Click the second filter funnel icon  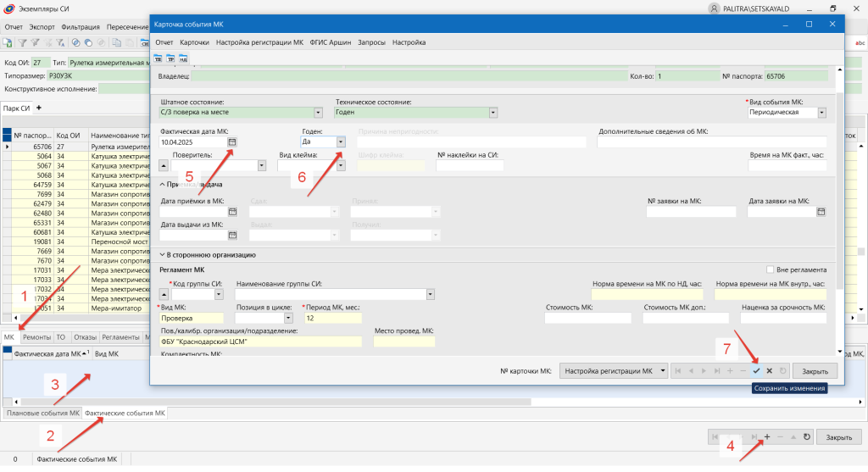coord(35,42)
